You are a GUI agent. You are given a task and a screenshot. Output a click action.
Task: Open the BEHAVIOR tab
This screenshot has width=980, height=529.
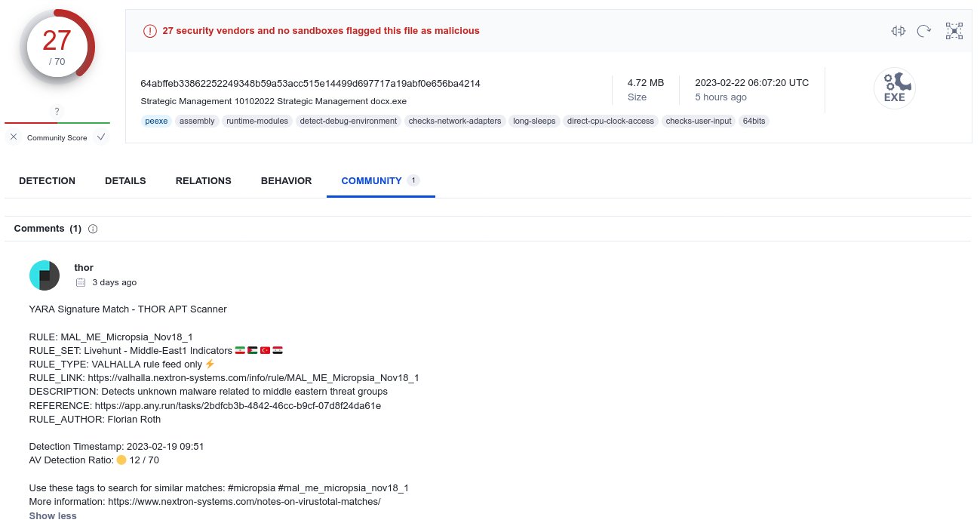(x=286, y=180)
